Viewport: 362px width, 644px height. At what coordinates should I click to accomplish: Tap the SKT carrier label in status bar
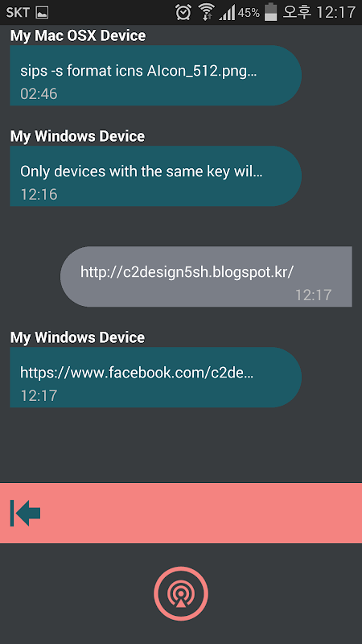pos(18,13)
